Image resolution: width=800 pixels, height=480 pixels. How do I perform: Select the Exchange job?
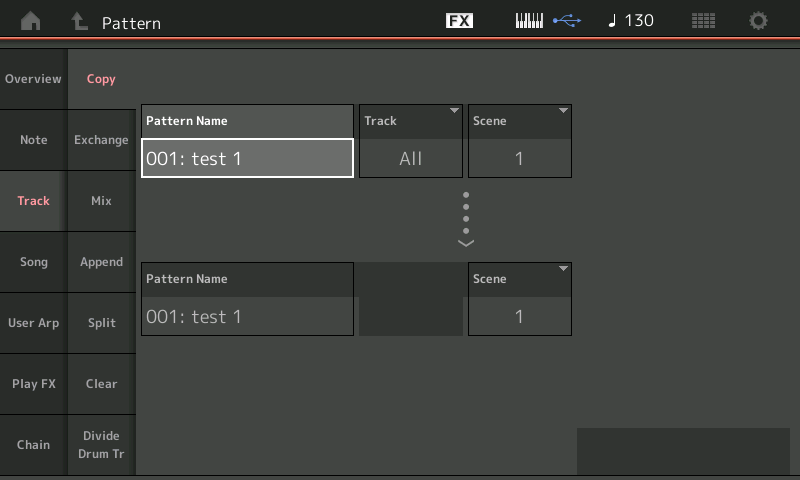point(101,140)
